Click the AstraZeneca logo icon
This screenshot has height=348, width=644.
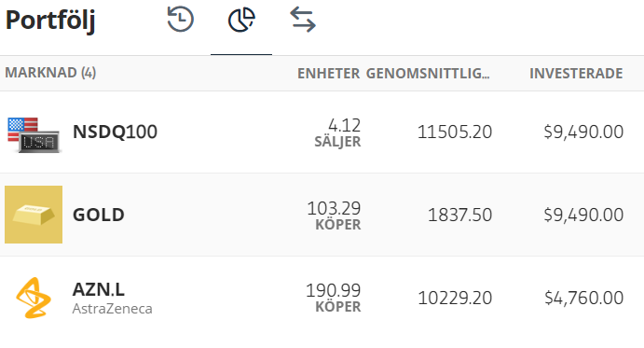click(34, 298)
